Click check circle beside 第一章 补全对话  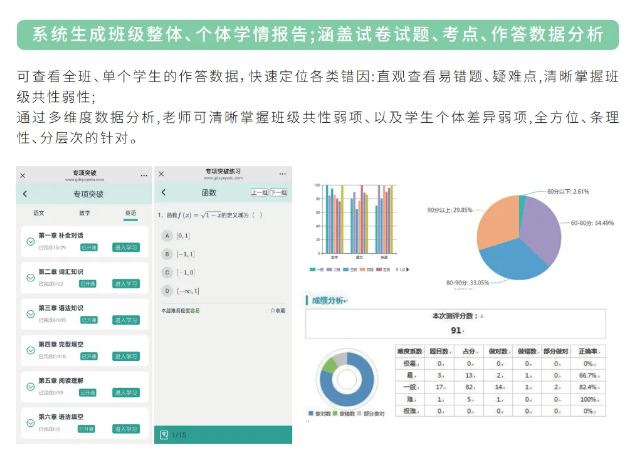tap(30, 241)
